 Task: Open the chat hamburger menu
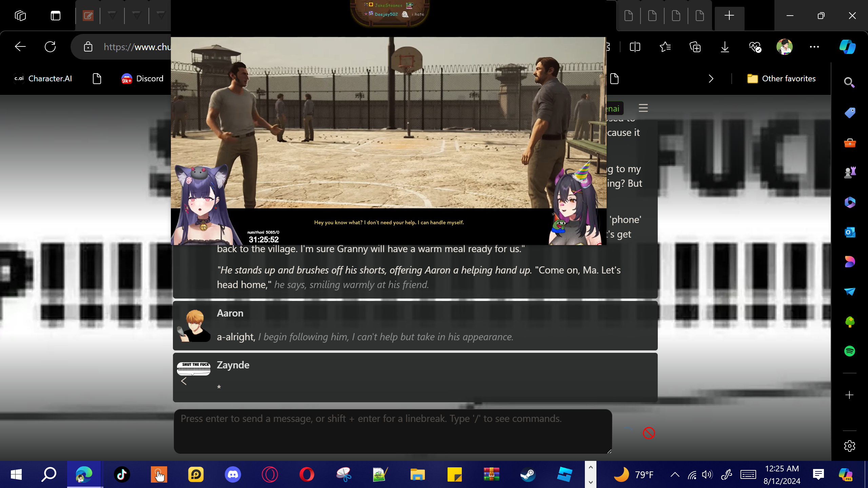click(x=643, y=108)
